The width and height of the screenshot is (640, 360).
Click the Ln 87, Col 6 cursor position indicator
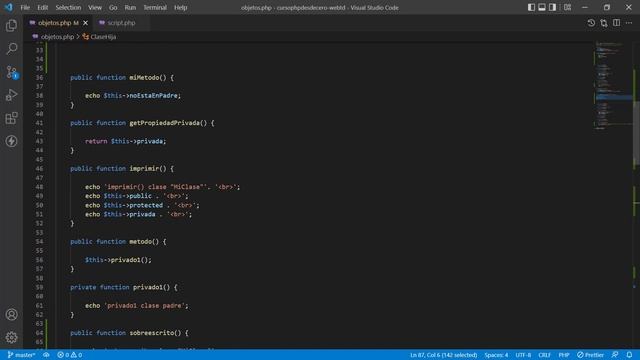click(x=443, y=355)
